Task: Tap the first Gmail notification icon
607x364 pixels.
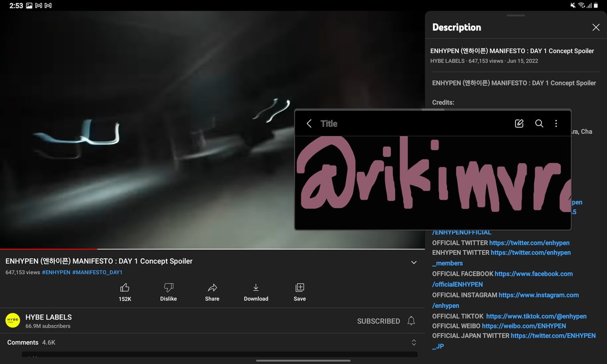Action: [38, 5]
